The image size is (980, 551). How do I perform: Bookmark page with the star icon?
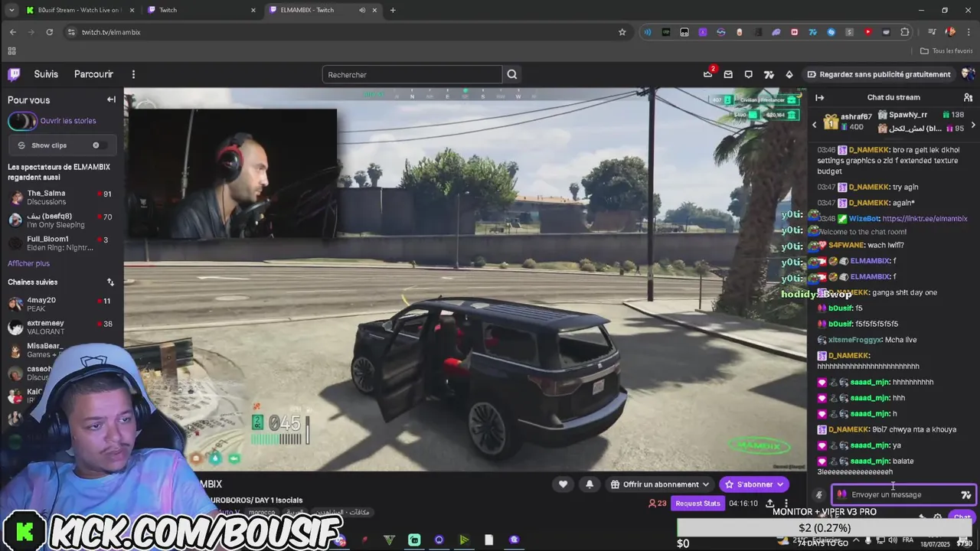click(x=622, y=32)
